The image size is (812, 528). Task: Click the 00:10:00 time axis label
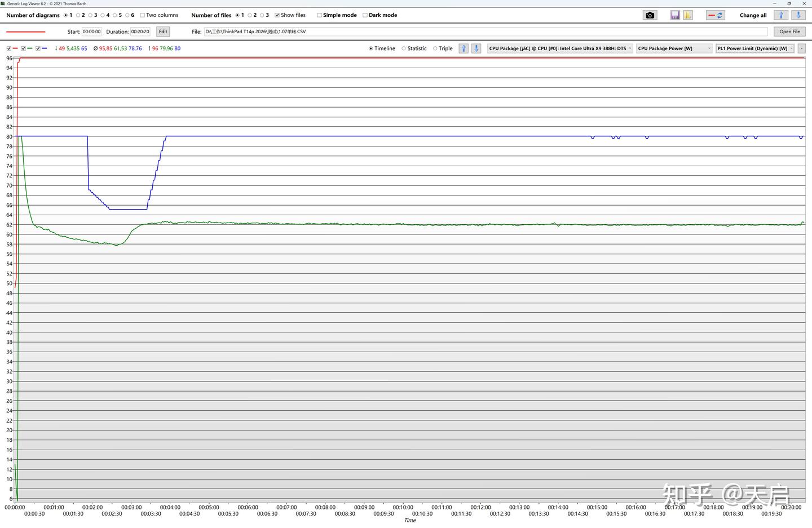(x=403, y=507)
